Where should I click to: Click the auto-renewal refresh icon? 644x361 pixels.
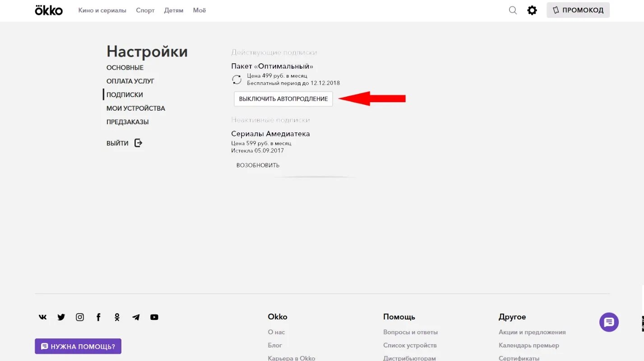pos(236,80)
